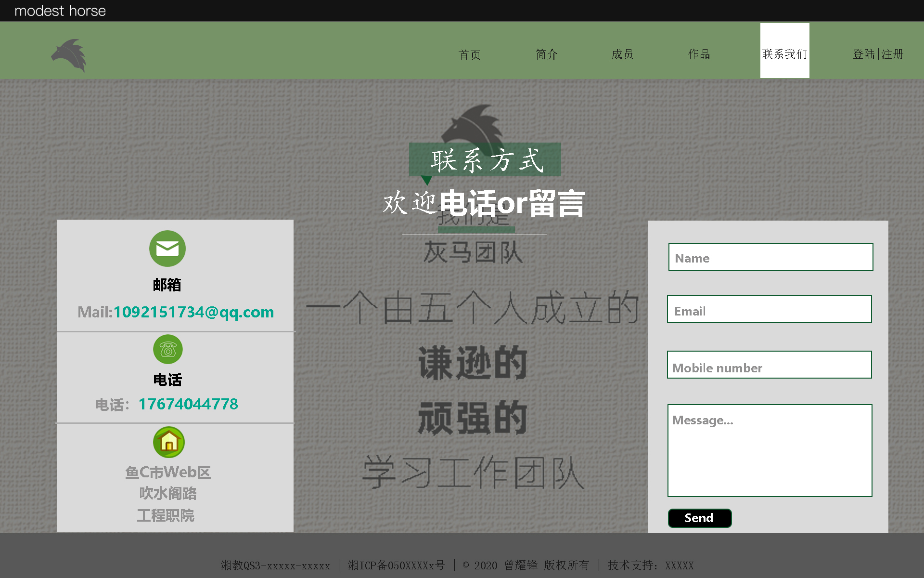This screenshot has height=578, width=924.
Task: Click the green telephone icon
Action: [x=168, y=350]
